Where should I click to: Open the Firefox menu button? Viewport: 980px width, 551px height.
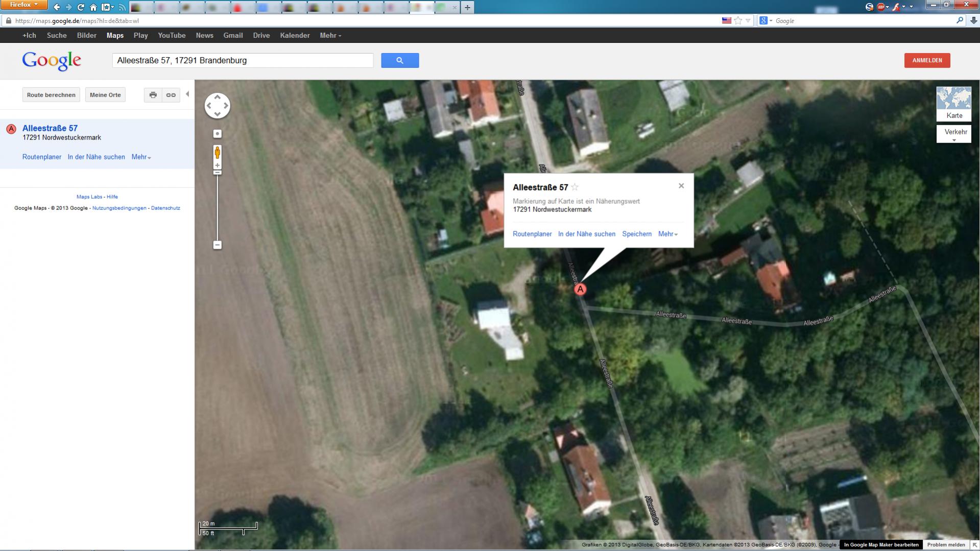[24, 5]
